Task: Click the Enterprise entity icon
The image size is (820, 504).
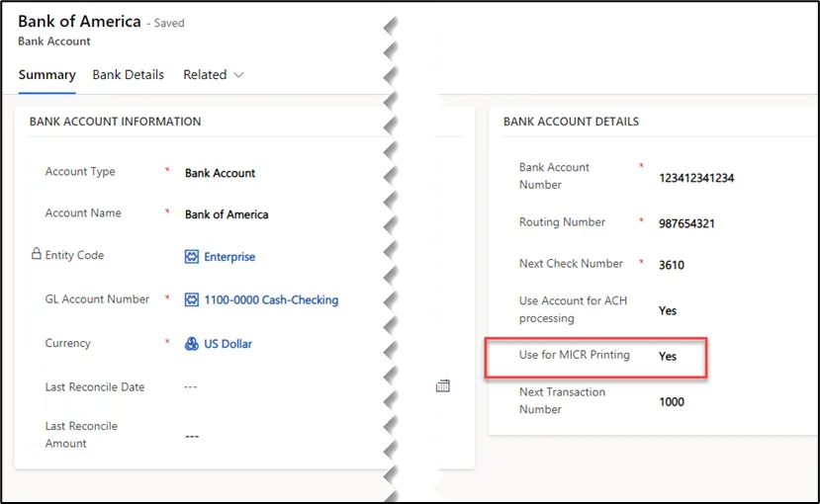Action: click(192, 256)
